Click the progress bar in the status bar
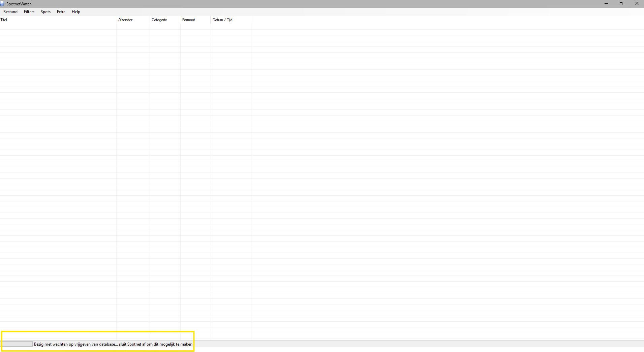The width and height of the screenshot is (644, 352). [x=17, y=344]
